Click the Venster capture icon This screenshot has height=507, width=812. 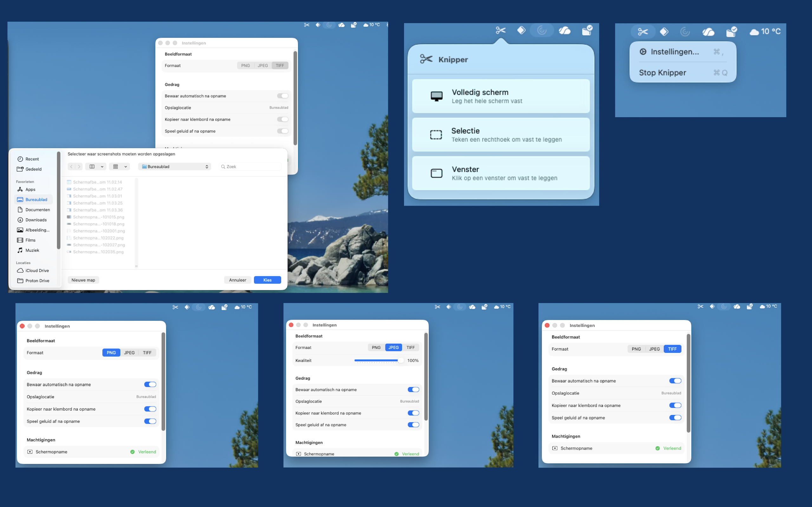(x=435, y=173)
